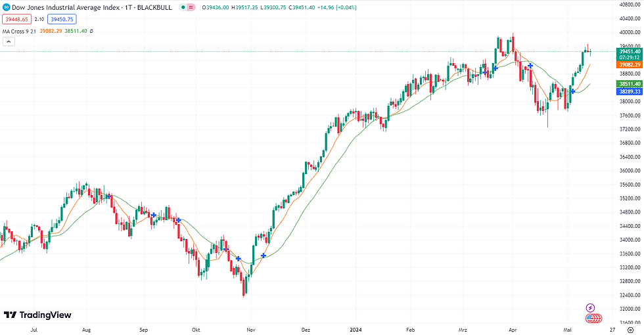Click the green 38511.40 price axis label

point(630,84)
